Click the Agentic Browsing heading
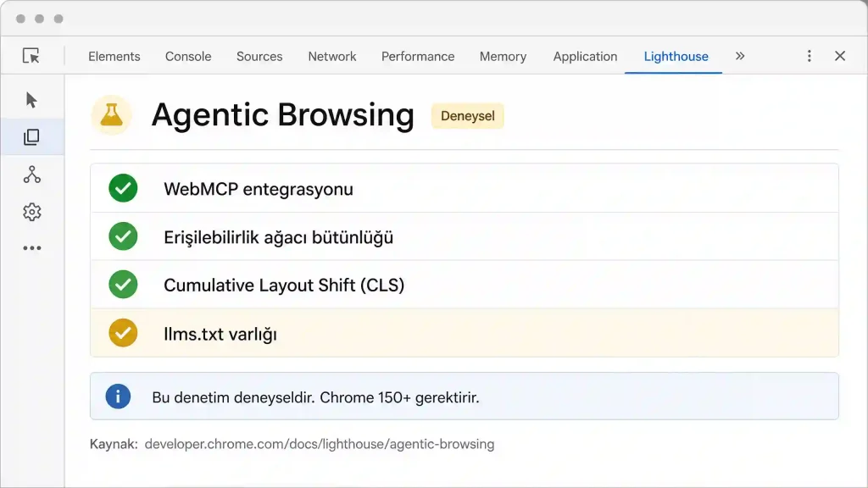Screen dimensions: 868x488 [x=283, y=115]
